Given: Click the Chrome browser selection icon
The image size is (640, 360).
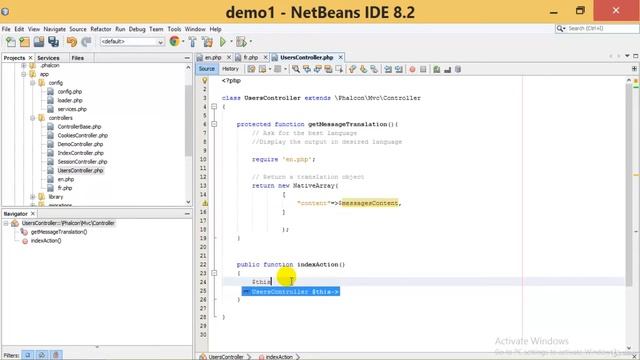Looking at the screenshot, I should [x=174, y=41].
